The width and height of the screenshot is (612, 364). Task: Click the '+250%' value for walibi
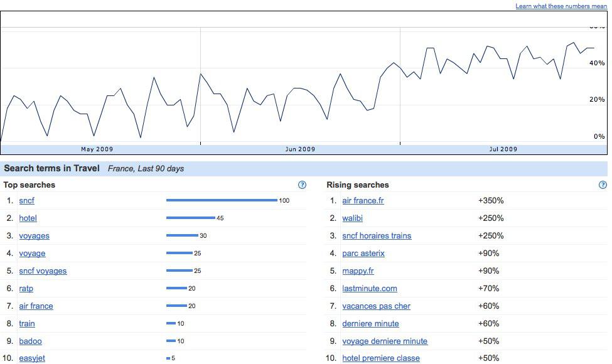(491, 218)
